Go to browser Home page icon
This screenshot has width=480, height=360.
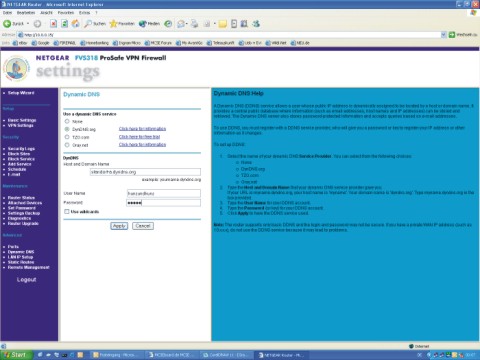(x=76, y=24)
